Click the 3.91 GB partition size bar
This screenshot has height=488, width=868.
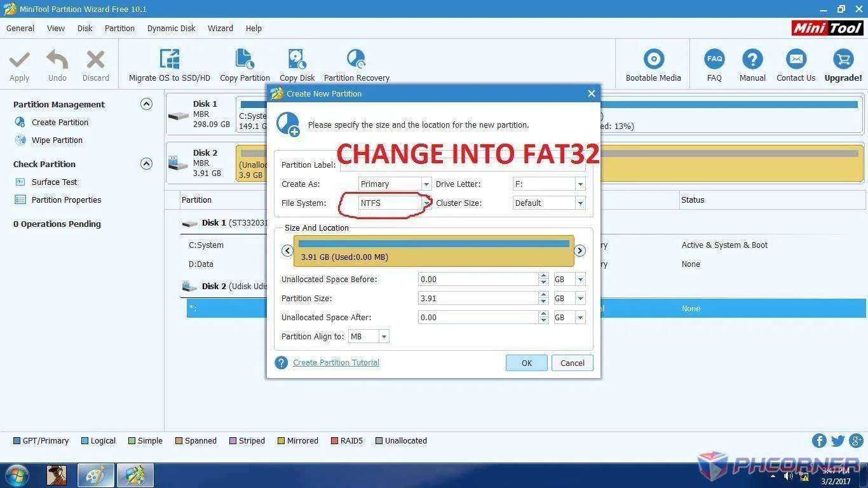434,251
